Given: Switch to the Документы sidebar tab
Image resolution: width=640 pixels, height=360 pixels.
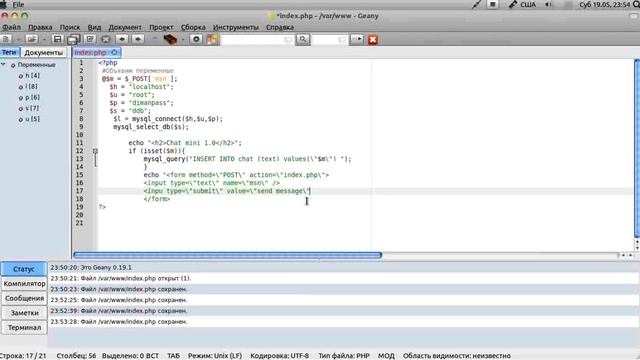Looking at the screenshot, I should [x=44, y=53].
